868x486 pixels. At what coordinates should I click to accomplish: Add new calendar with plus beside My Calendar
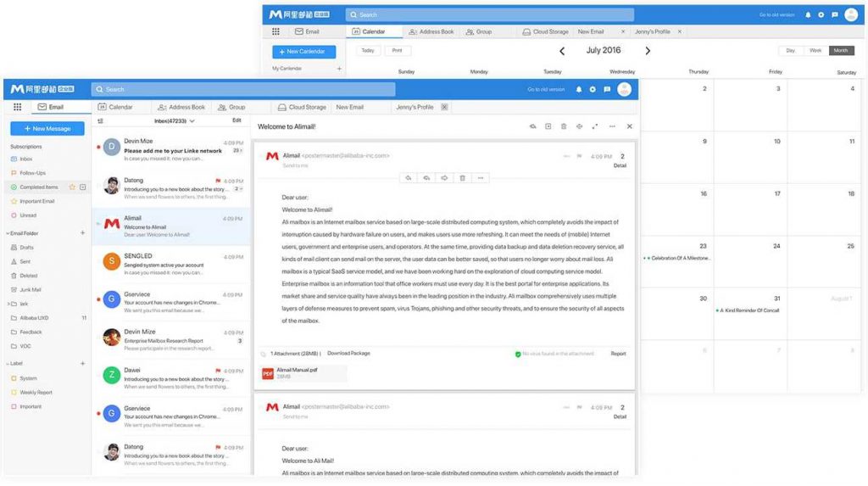point(339,69)
